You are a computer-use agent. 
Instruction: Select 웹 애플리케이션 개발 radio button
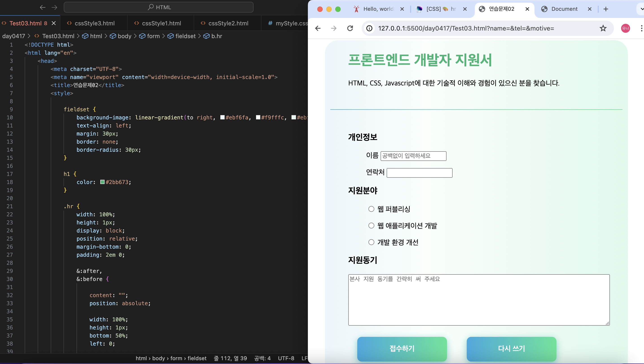click(x=371, y=226)
